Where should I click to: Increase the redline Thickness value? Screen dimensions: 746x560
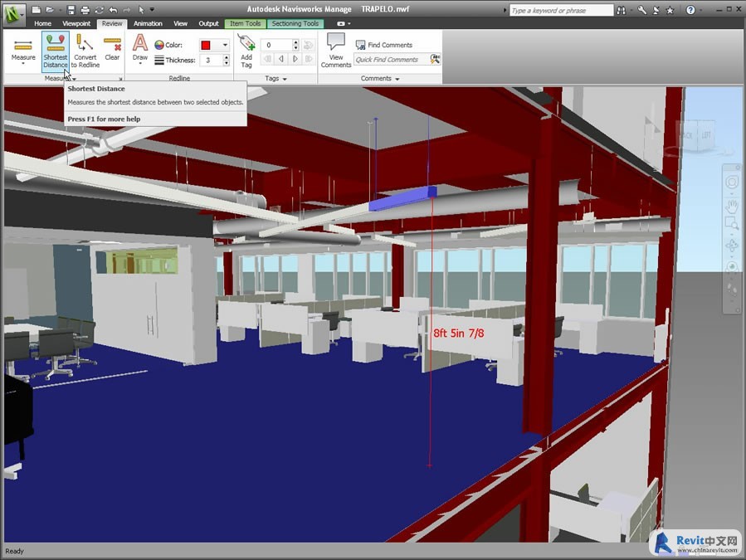click(x=227, y=57)
